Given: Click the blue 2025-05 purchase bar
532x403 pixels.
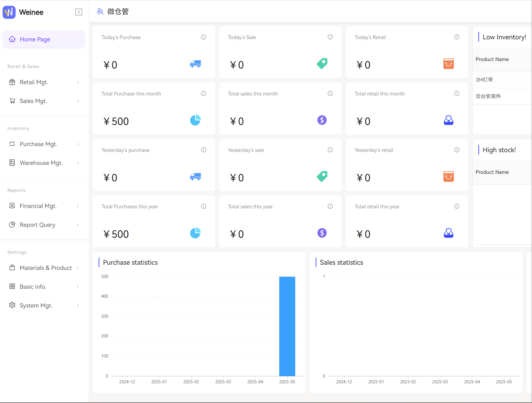Looking at the screenshot, I should click(x=287, y=326).
